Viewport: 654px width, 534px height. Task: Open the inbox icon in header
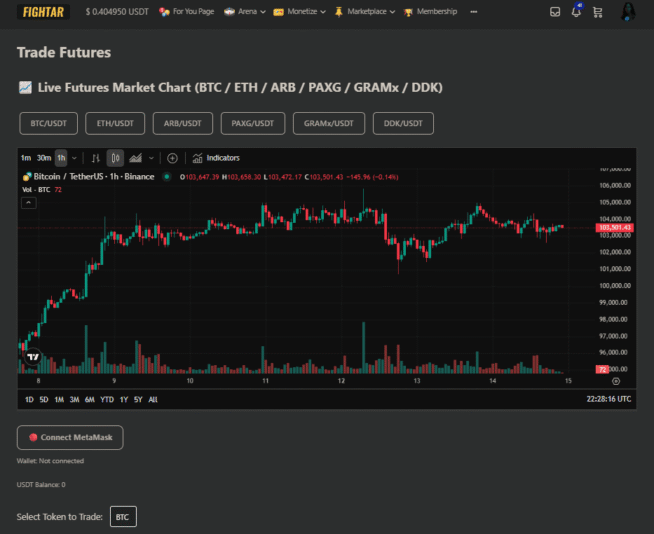[x=555, y=12]
